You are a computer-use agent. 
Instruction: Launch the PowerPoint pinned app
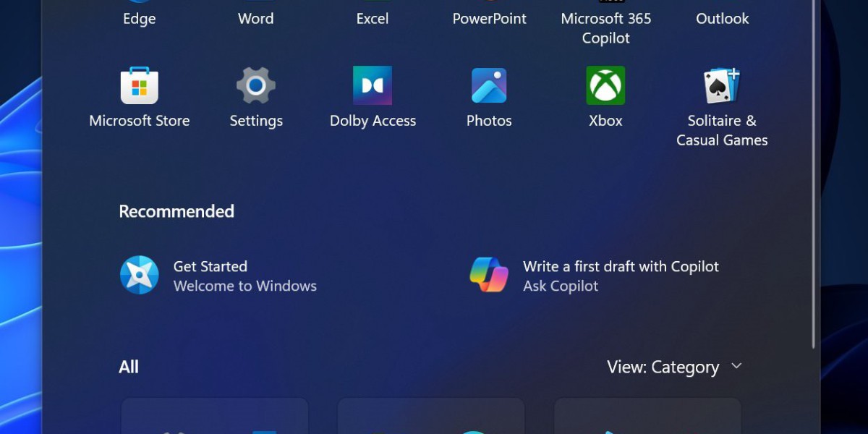[x=489, y=14]
